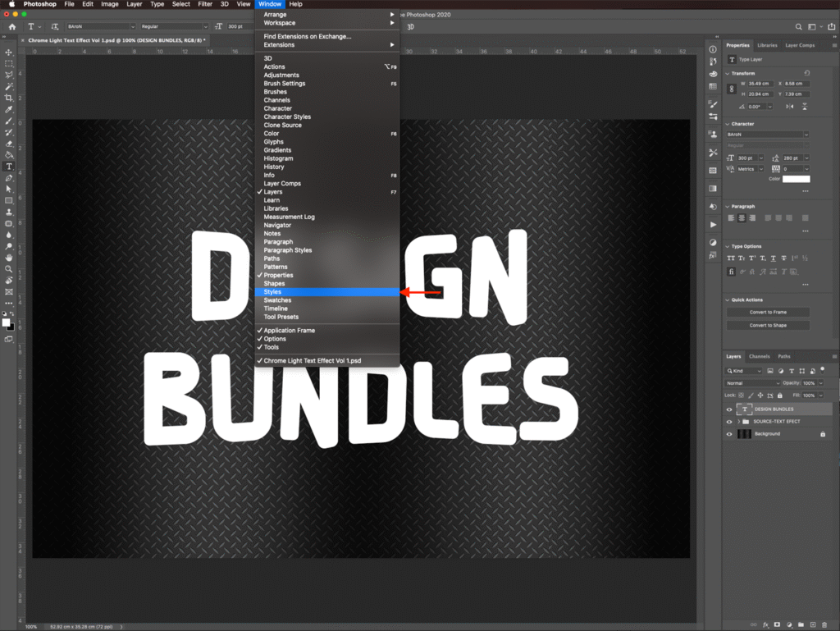The image size is (840, 631).
Task: Hide the DESIGN BUNDLES layer
Action: pyautogui.click(x=729, y=409)
